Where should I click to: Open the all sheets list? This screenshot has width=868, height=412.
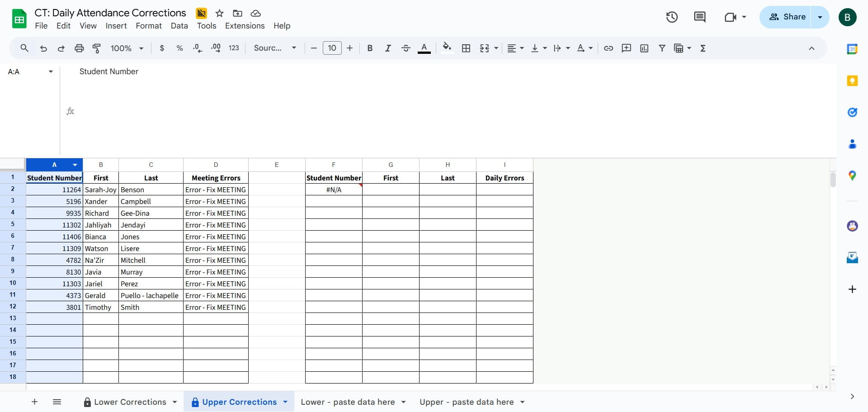click(x=57, y=402)
